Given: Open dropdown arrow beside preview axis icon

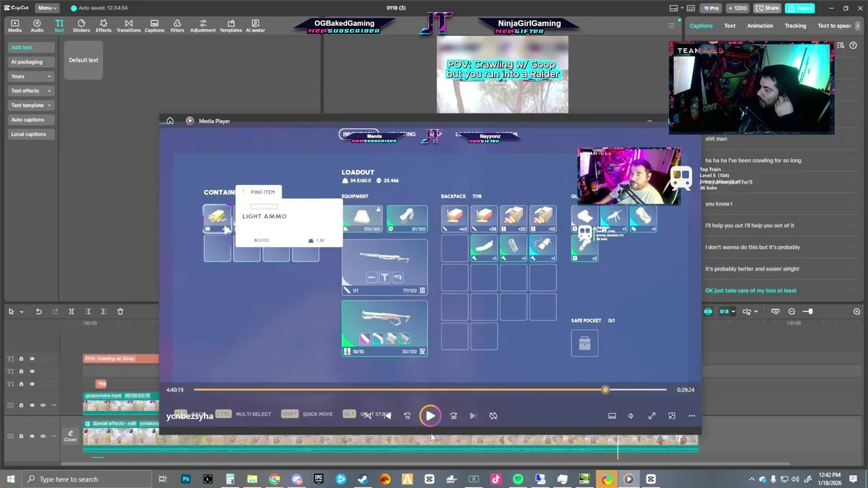Looking at the screenshot, I should pos(756,312).
